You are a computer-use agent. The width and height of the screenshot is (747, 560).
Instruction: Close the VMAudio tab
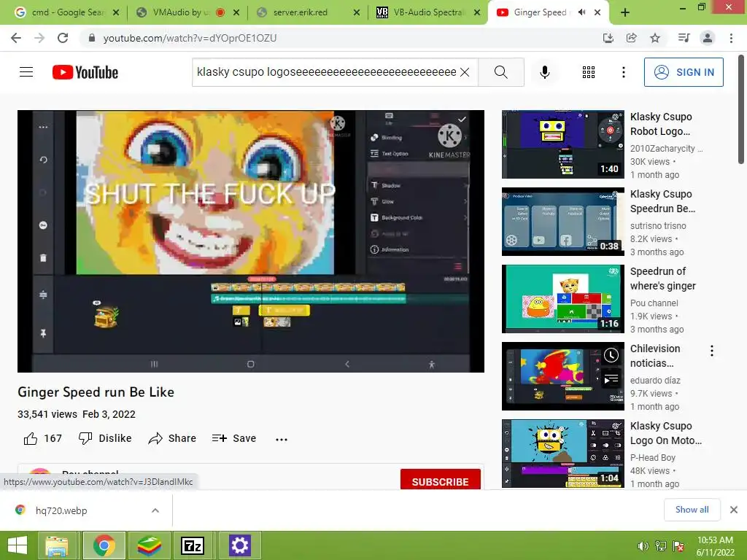coord(236,13)
